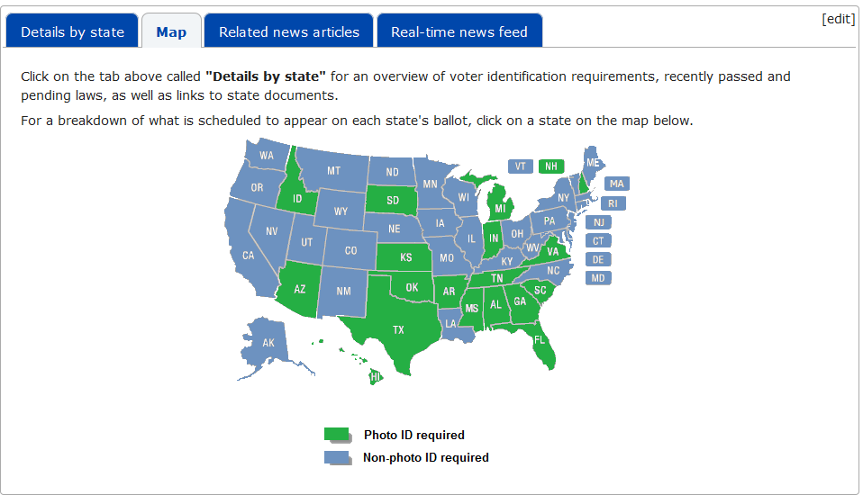Screen dimensions: 863x504
Task: Click the MD state label box
Action: [598, 278]
